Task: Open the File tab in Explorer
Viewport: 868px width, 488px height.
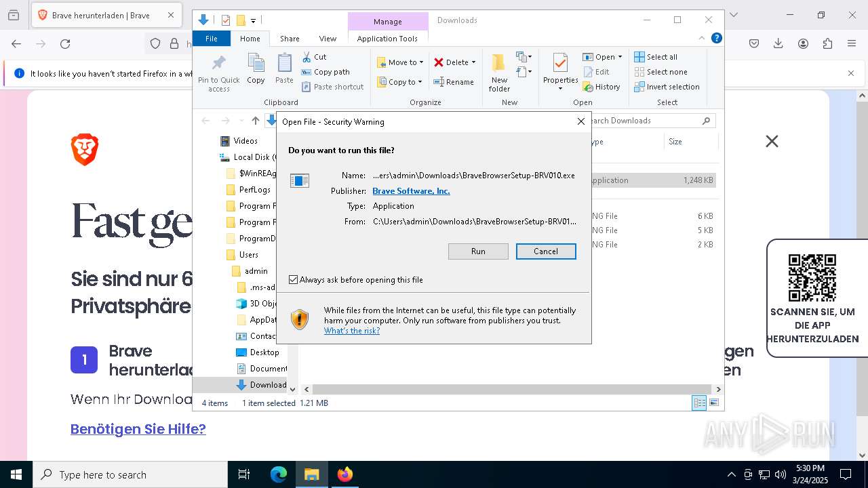Action: [212, 39]
